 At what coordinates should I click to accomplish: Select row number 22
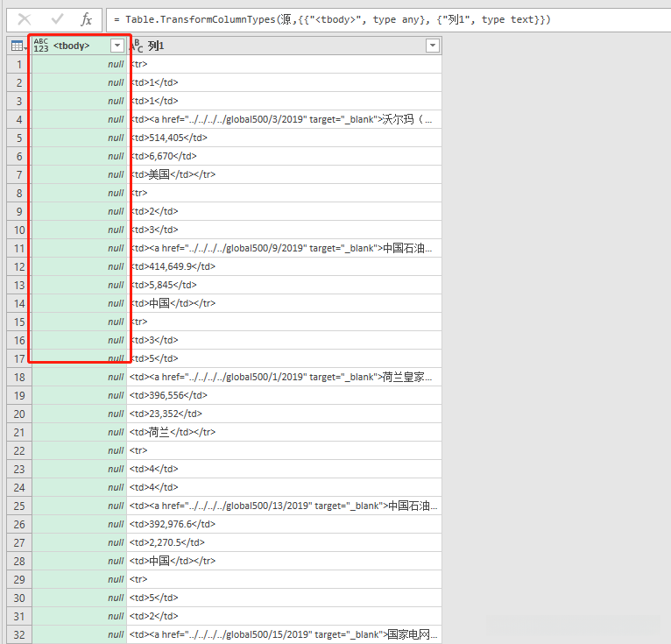point(19,450)
